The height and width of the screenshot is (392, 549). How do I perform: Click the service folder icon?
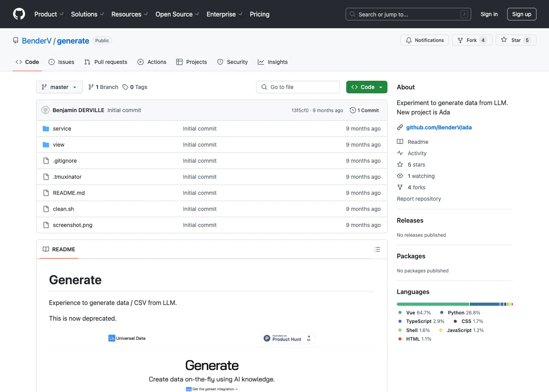coord(46,129)
